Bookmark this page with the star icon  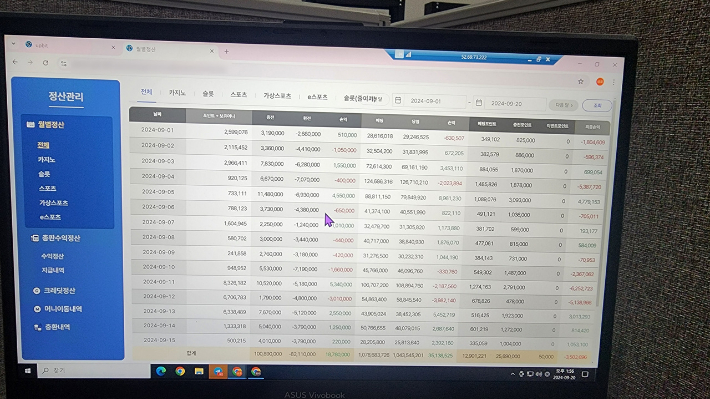[580, 82]
